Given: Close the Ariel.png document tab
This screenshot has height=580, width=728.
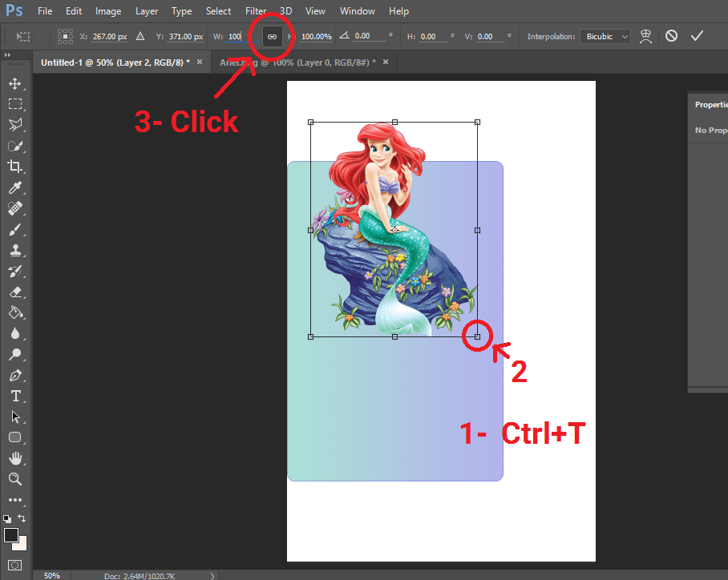Looking at the screenshot, I should point(386,62).
